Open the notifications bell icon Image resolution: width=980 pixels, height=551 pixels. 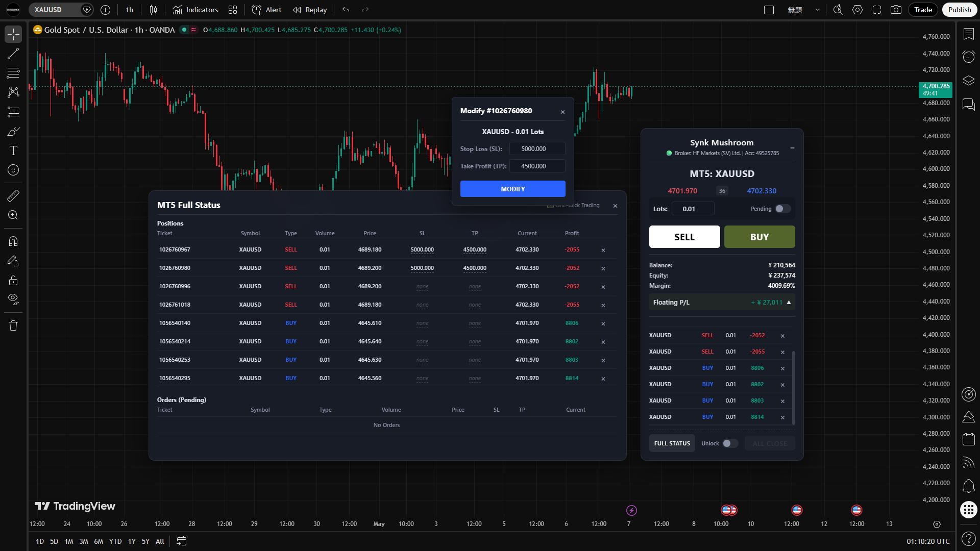coord(968,486)
